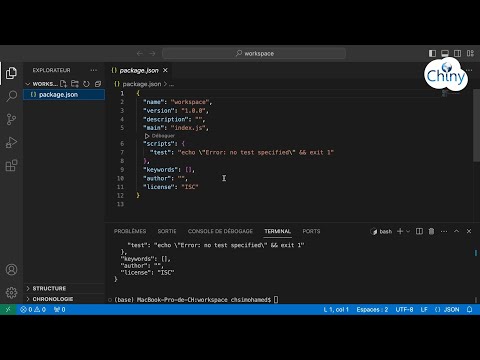Image resolution: width=480 pixels, height=360 pixels.
Task: Expand the STRUCTURE section
Action: (x=49, y=288)
